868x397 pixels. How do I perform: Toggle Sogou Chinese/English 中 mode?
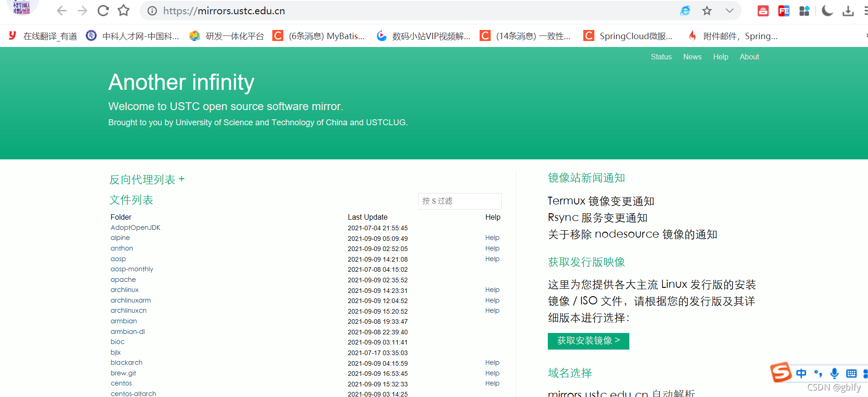801,373
